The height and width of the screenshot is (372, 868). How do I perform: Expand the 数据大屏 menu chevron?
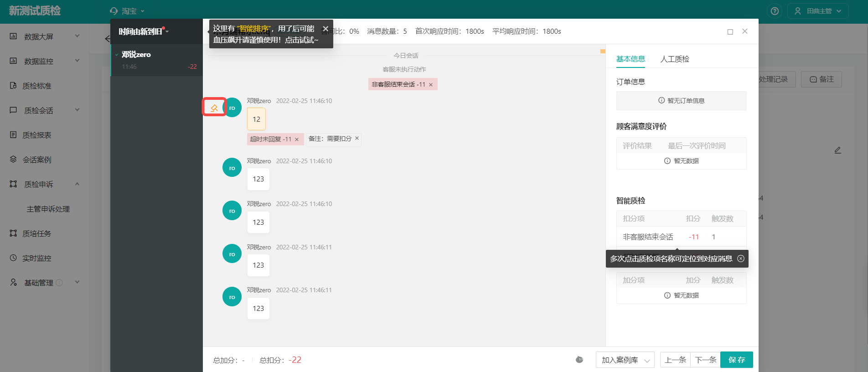click(77, 36)
